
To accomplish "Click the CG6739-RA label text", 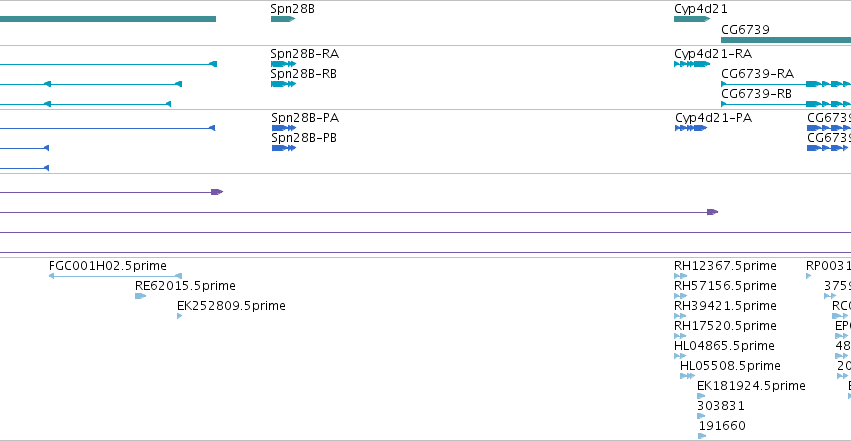I will coord(758,74).
